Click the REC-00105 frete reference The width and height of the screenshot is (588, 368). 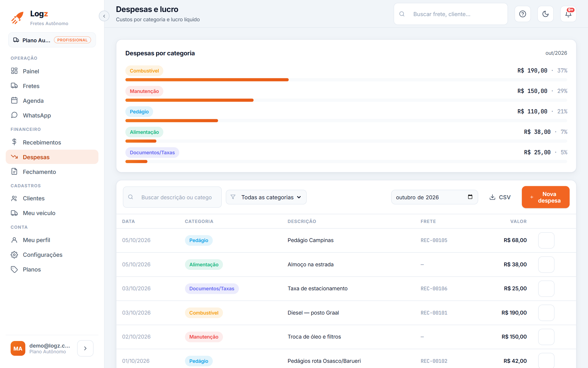(x=434, y=240)
